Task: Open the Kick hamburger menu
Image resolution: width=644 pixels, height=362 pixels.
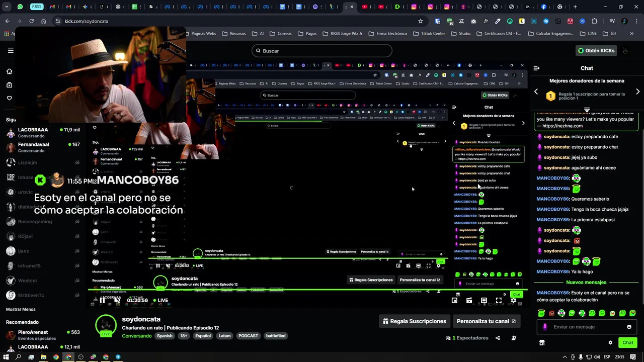Action: click(x=11, y=51)
